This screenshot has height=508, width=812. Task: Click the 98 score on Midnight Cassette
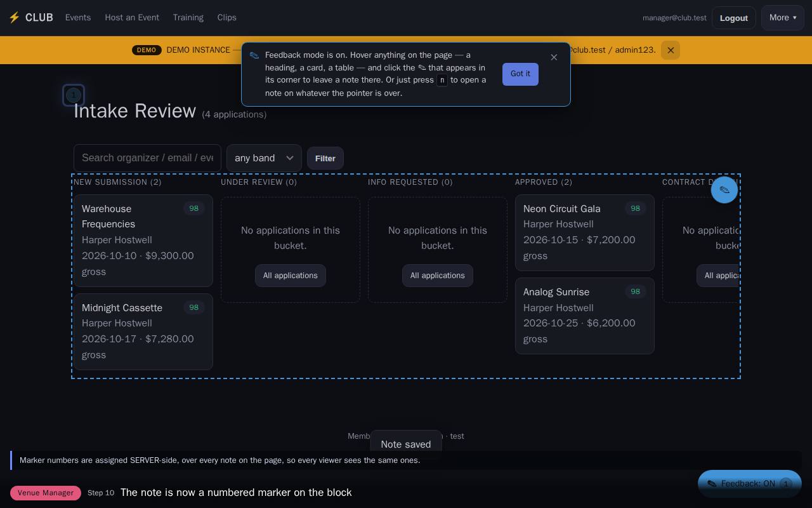point(194,308)
